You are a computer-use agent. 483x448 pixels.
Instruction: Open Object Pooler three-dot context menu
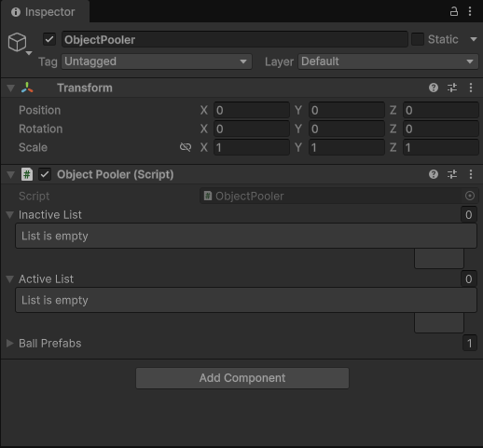[x=471, y=174]
